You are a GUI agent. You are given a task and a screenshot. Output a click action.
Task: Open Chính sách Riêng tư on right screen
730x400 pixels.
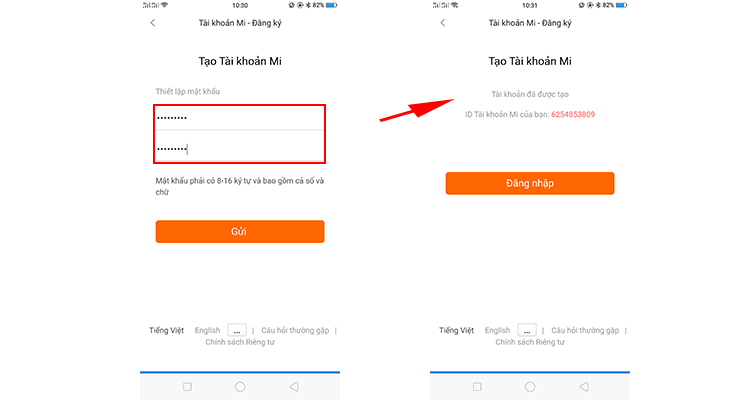point(530,342)
